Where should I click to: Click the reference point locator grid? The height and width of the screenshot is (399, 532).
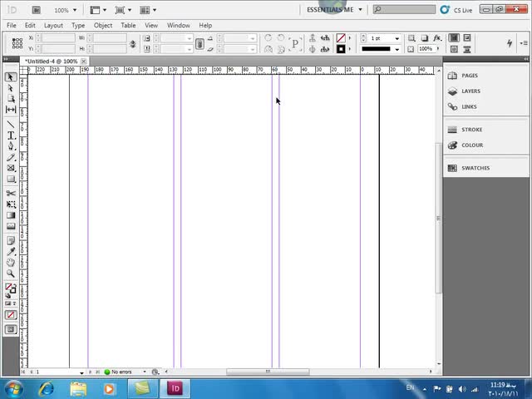17,43
